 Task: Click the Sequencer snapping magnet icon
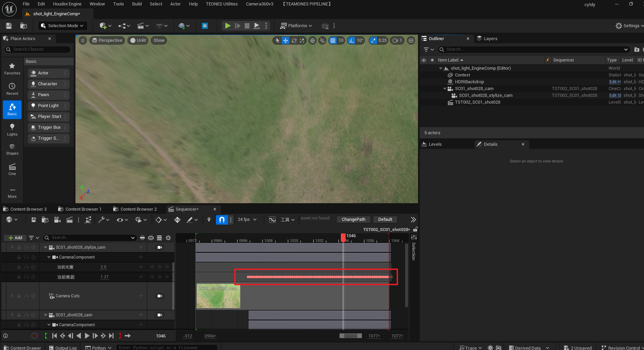pyautogui.click(x=222, y=220)
